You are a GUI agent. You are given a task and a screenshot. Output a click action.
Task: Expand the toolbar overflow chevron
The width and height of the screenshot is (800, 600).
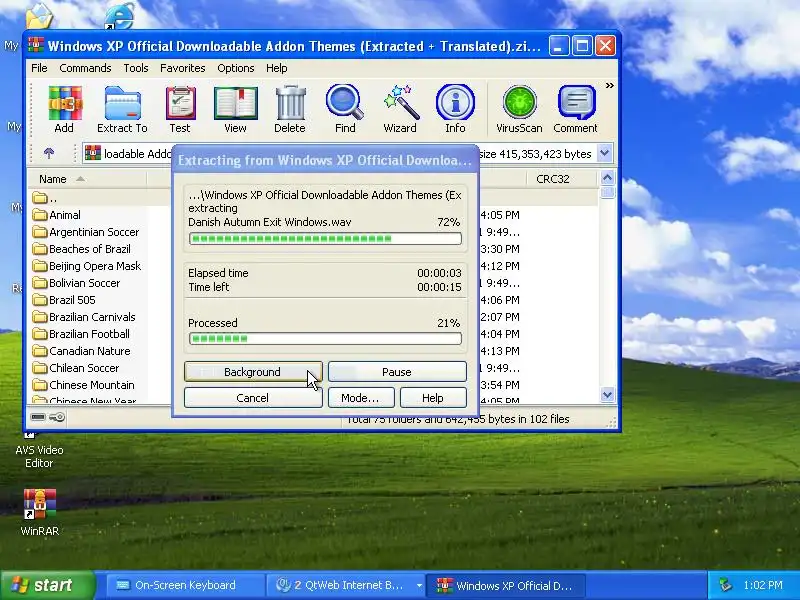click(609, 85)
